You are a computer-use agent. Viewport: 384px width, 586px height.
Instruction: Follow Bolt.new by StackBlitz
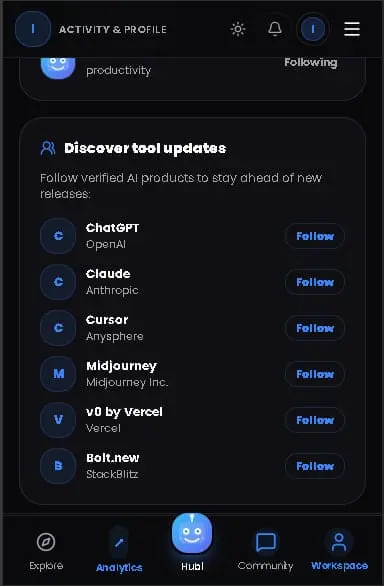[x=315, y=466]
